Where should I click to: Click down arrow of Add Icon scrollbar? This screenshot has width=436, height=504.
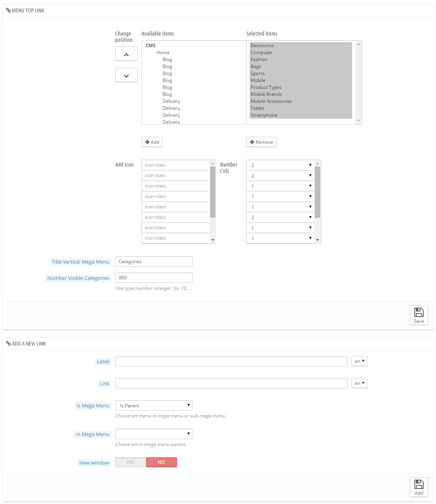click(213, 240)
